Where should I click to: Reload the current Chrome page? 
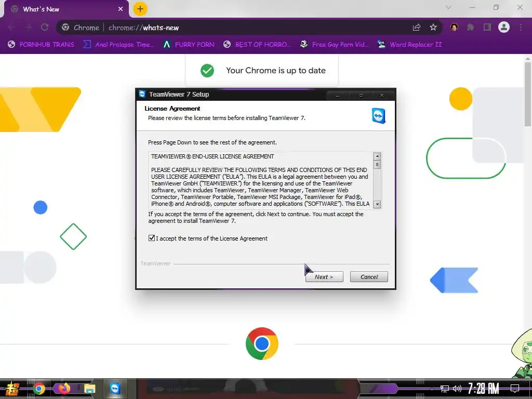tap(45, 28)
